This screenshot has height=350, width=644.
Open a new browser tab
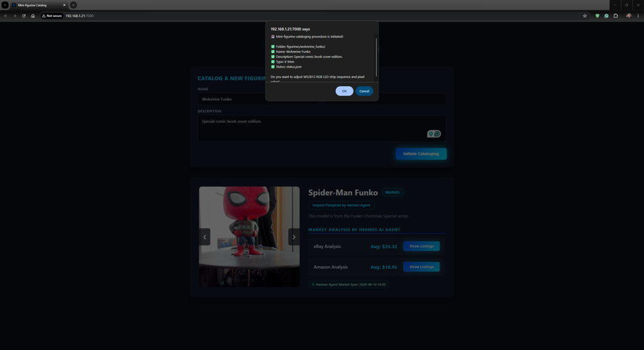click(73, 5)
